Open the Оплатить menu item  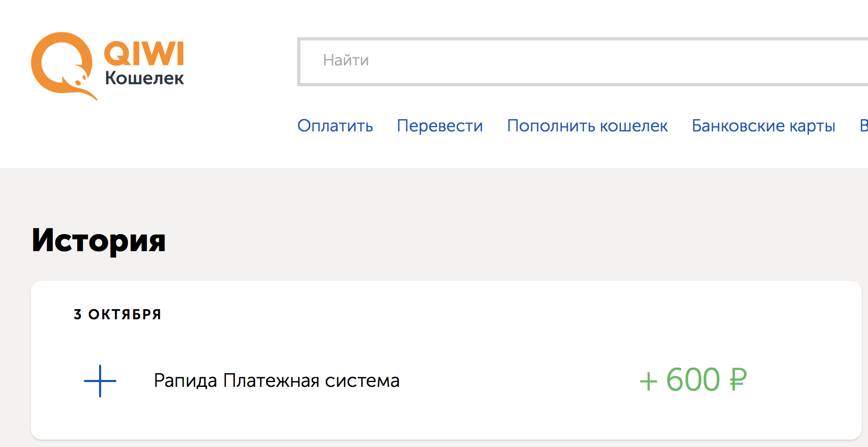point(335,126)
